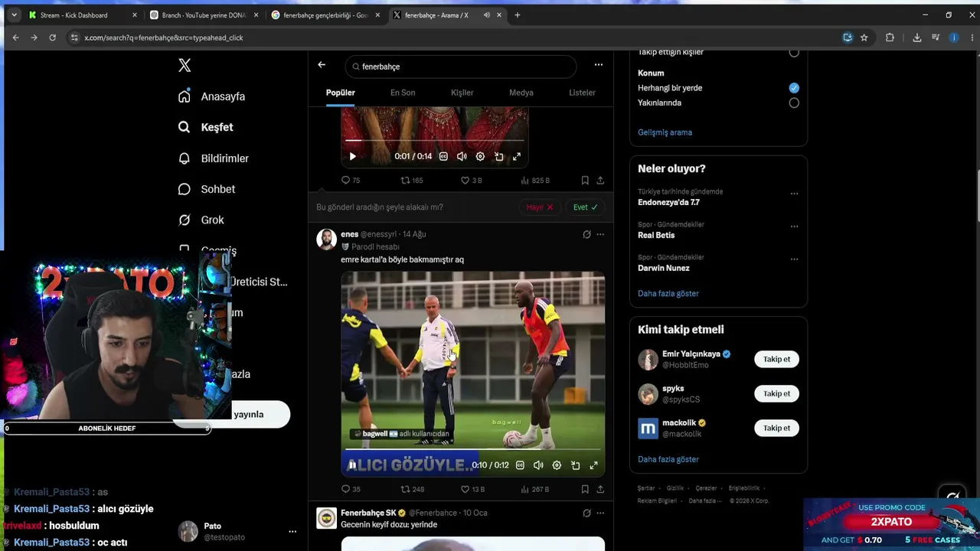Enter fullscreen on the enes video
The height and width of the screenshot is (551, 980).
(x=593, y=465)
